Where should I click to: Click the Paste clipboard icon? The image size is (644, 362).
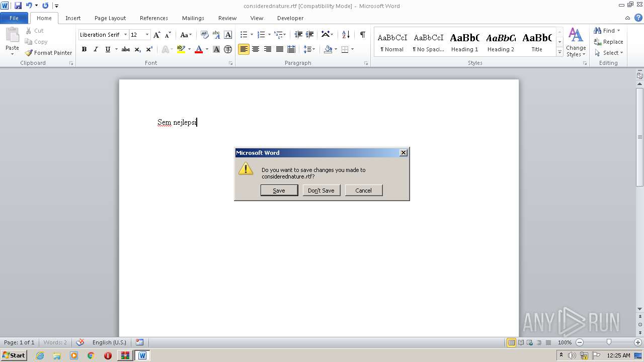click(12, 36)
